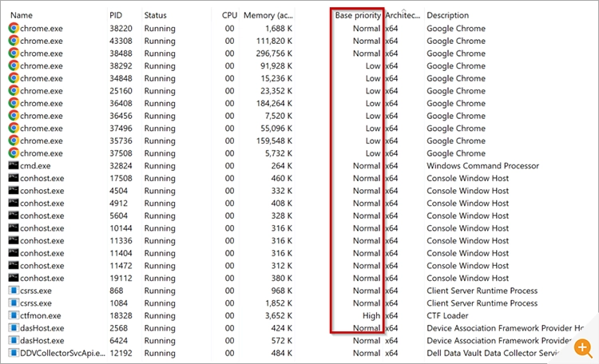Click the Status column header

click(x=155, y=15)
